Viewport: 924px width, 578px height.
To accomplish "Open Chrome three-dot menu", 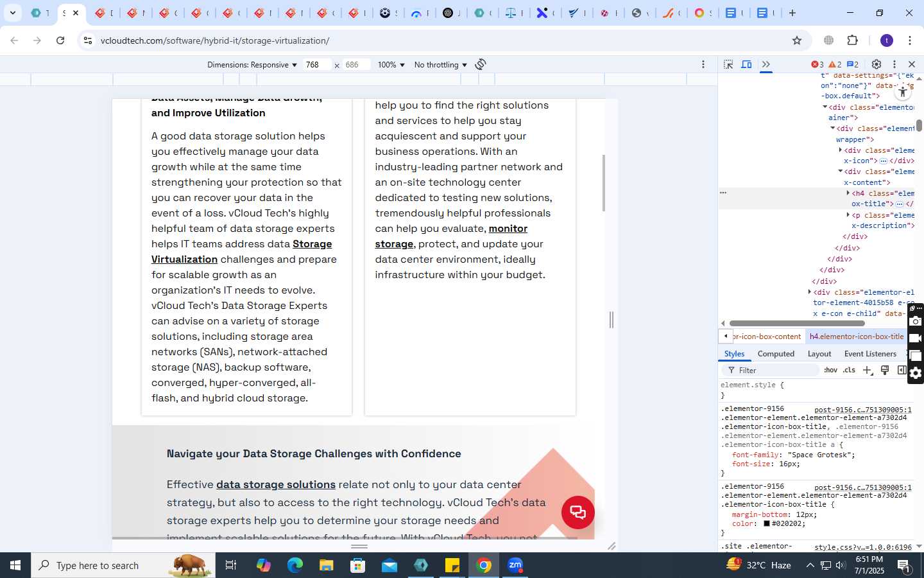I will click(x=910, y=40).
